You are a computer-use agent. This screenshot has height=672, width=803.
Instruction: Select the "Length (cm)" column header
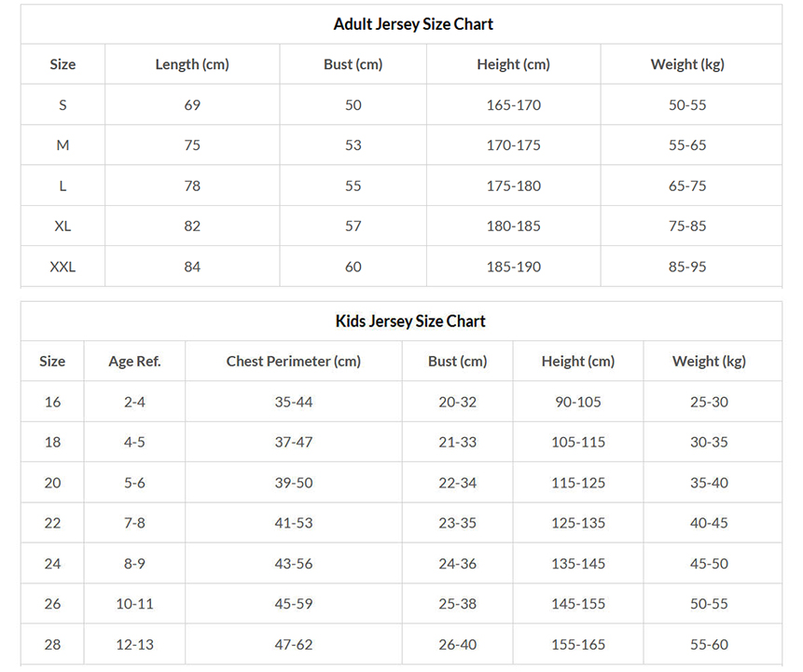[x=192, y=64]
